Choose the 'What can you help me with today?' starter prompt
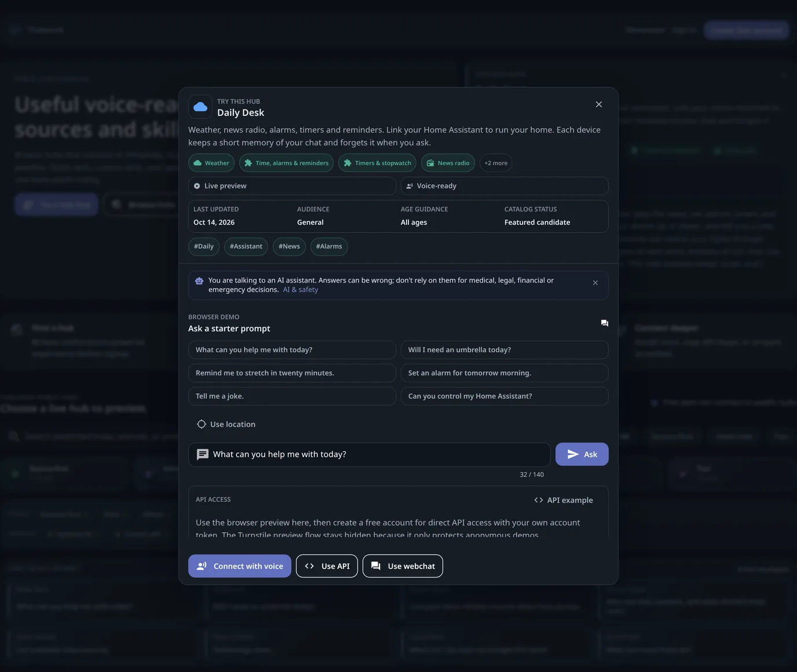This screenshot has height=672, width=797. [x=292, y=350]
